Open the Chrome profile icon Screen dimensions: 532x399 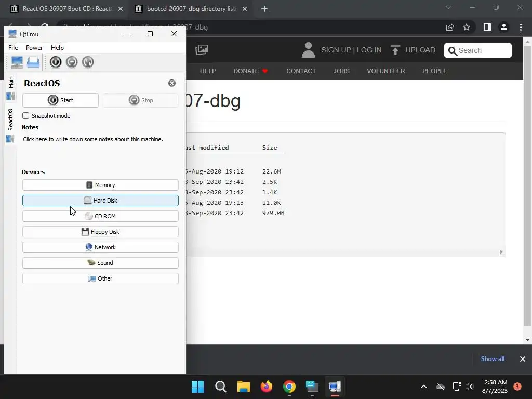coord(504,27)
